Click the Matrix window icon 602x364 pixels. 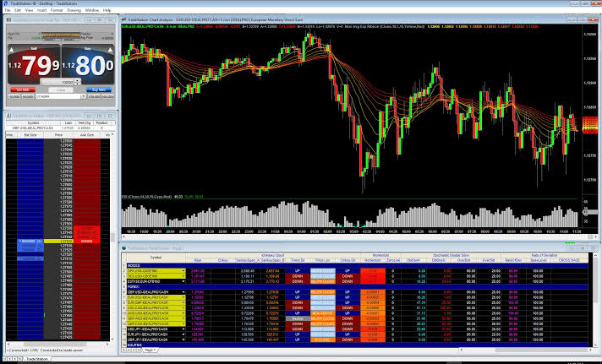[x=8, y=116]
